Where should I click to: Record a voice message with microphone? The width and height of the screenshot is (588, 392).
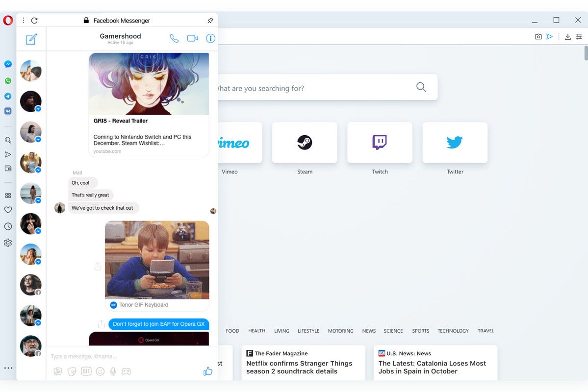[113, 371]
